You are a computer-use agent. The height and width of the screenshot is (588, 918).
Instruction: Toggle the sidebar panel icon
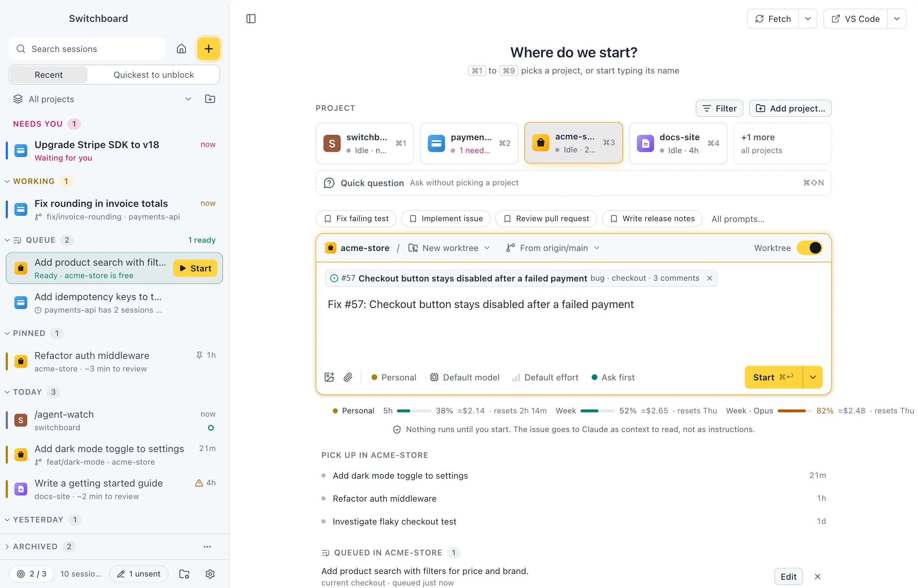pos(251,19)
